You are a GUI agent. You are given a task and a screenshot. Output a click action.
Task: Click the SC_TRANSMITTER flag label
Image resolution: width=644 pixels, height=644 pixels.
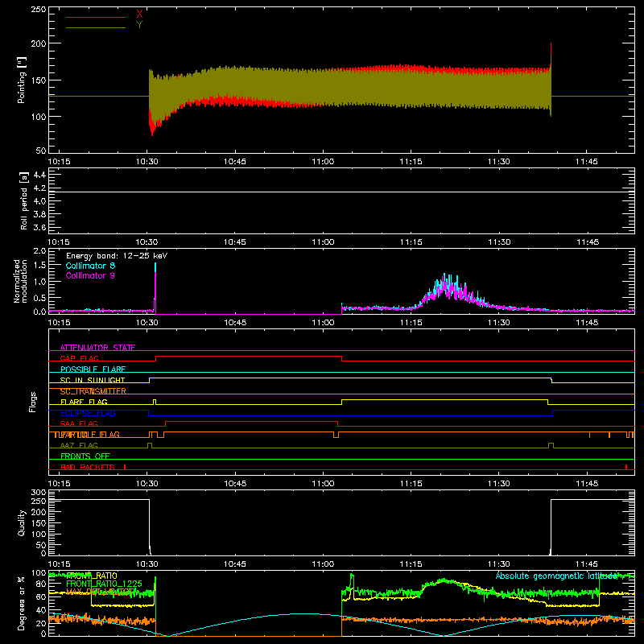point(93,391)
